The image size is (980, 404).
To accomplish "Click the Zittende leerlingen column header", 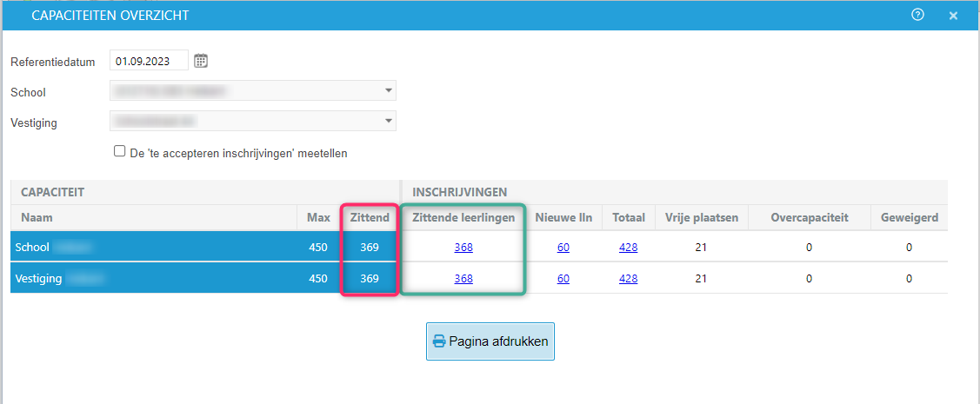I will coord(463,217).
